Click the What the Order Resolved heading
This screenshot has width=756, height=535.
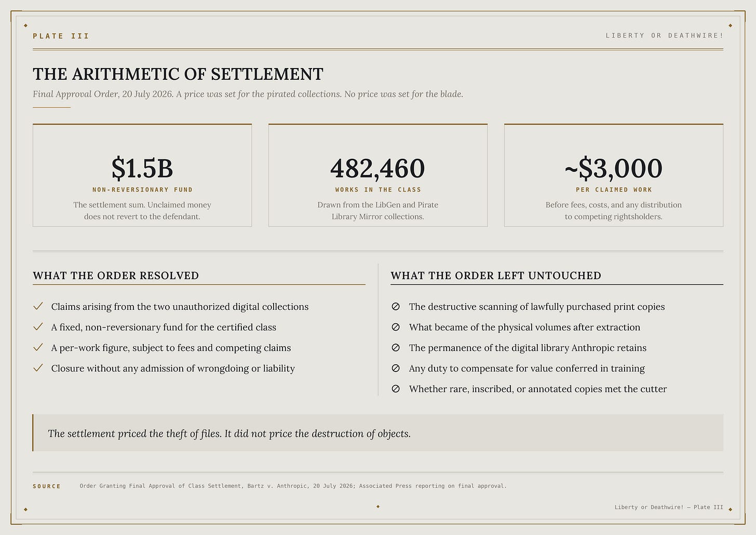tap(116, 276)
